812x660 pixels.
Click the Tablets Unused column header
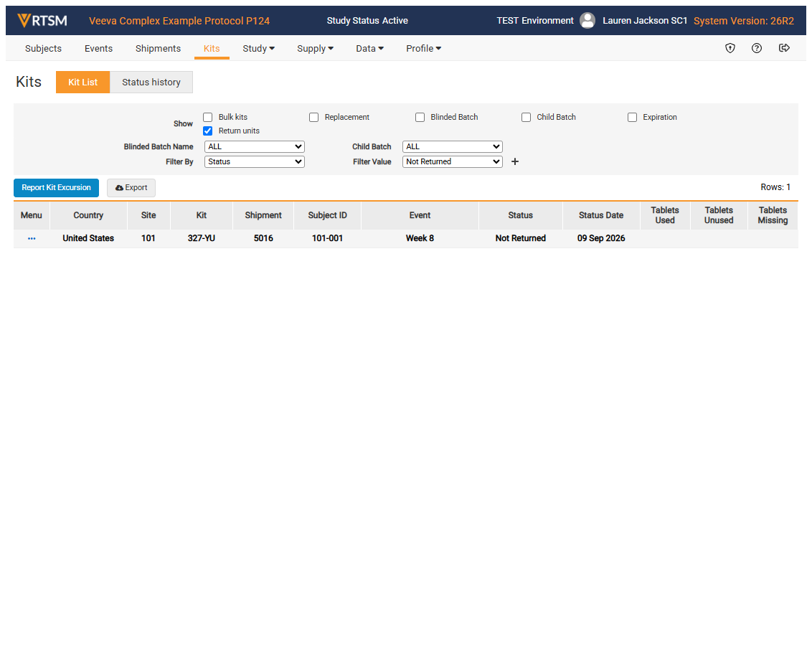coord(719,215)
